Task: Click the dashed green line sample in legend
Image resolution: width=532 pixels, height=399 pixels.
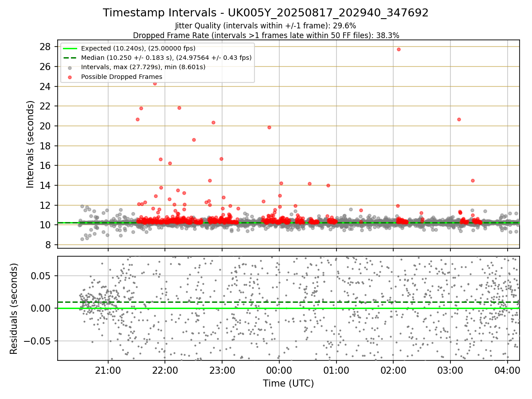Action: [x=70, y=58]
